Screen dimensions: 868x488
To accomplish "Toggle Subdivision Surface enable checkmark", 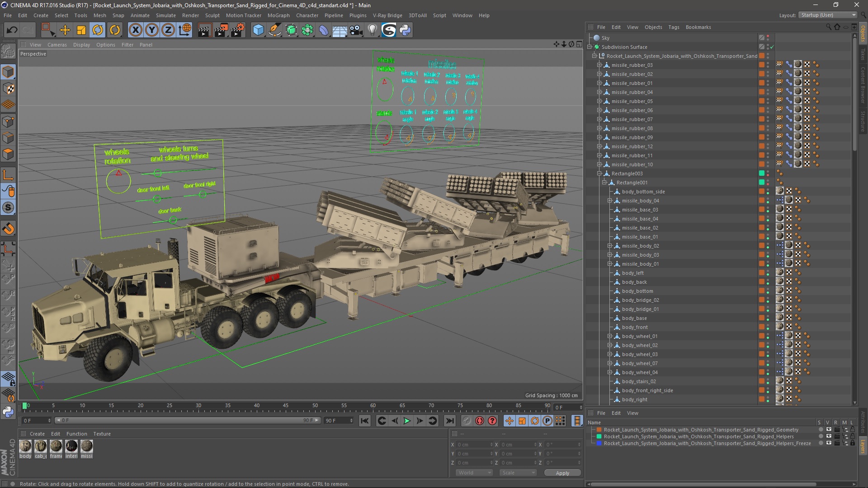I will click(772, 47).
